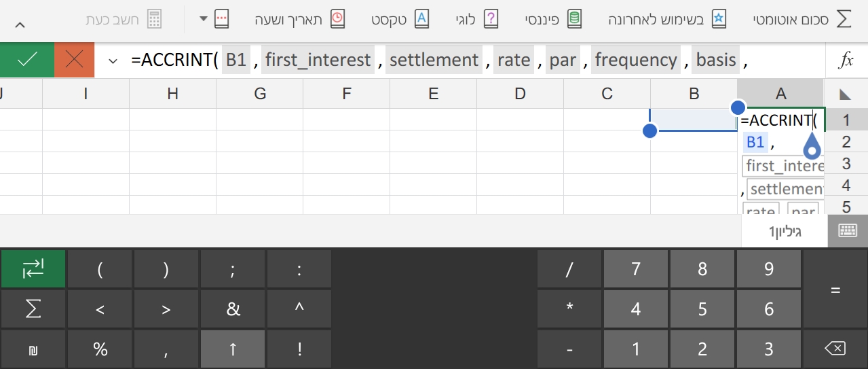This screenshot has width=868, height=369.
Task: Click the fx insert function icon
Action: (x=846, y=60)
